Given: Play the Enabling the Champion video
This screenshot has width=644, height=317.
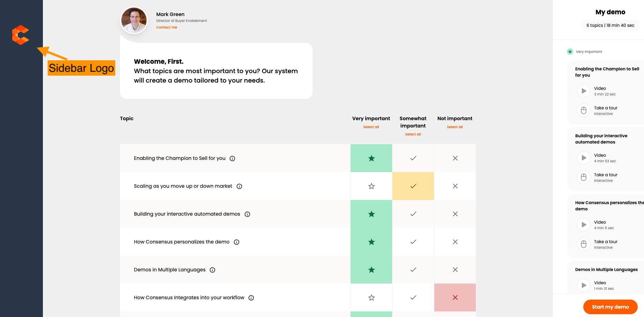Looking at the screenshot, I should pyautogui.click(x=584, y=91).
